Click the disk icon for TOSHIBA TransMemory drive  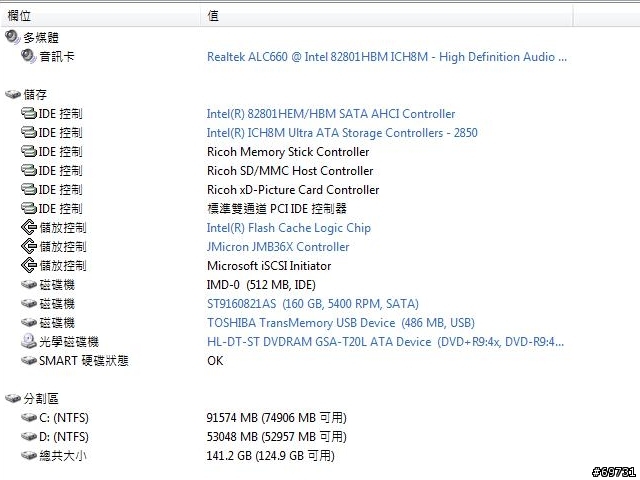[29, 322]
